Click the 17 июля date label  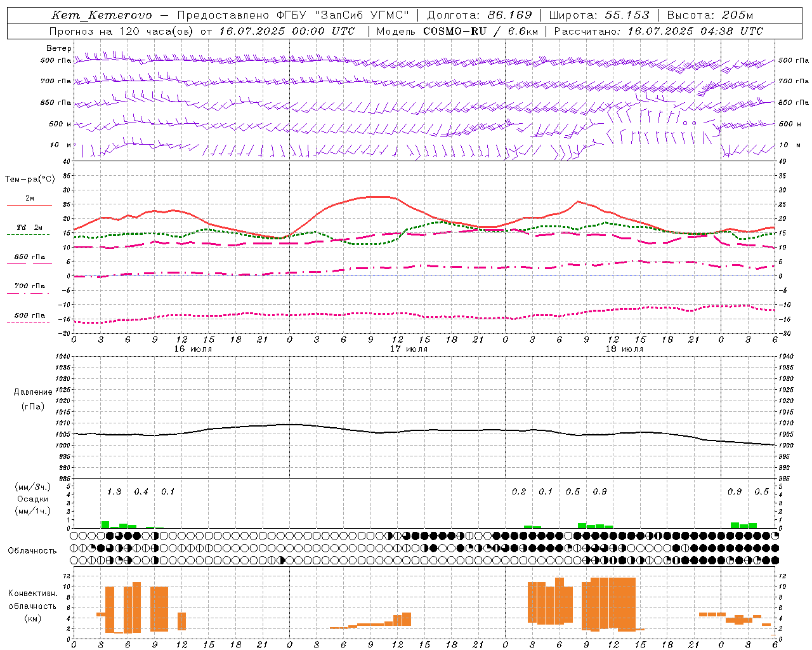(x=409, y=349)
